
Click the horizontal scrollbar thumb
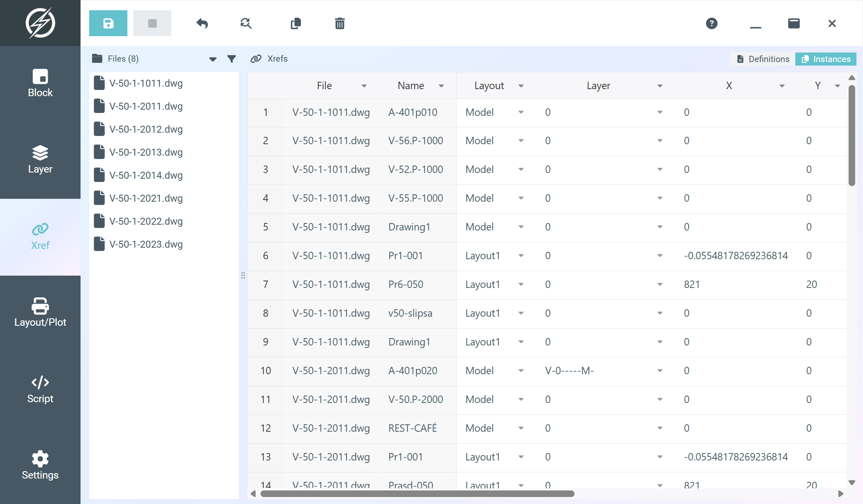[418, 494]
